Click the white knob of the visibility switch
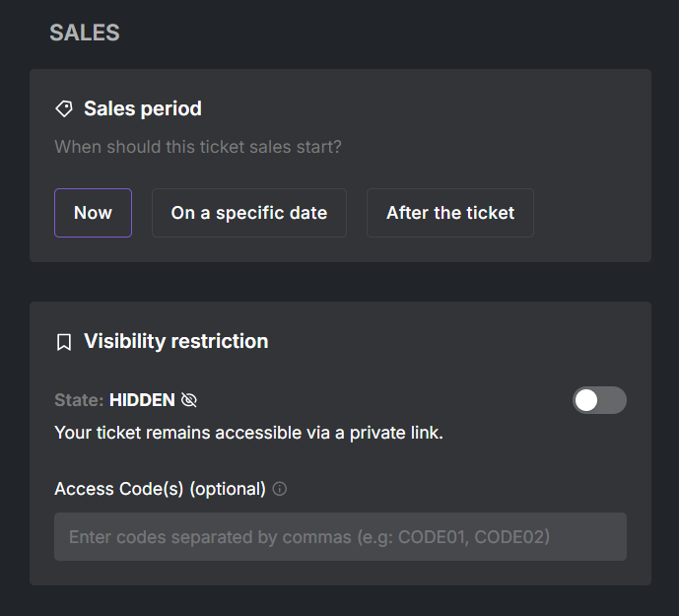 (x=586, y=400)
